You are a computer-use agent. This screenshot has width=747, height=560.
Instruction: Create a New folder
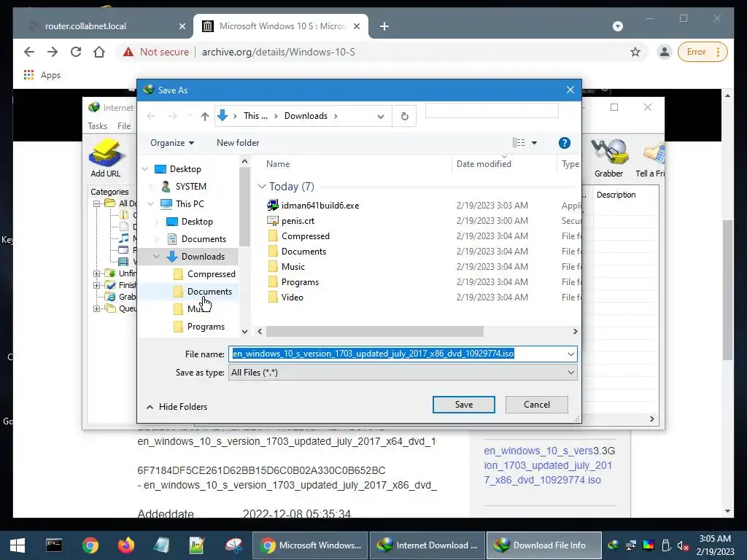pyautogui.click(x=238, y=143)
